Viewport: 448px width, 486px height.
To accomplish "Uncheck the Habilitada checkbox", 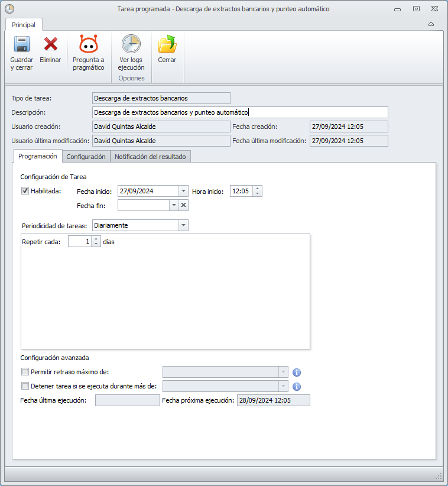I will tap(25, 190).
